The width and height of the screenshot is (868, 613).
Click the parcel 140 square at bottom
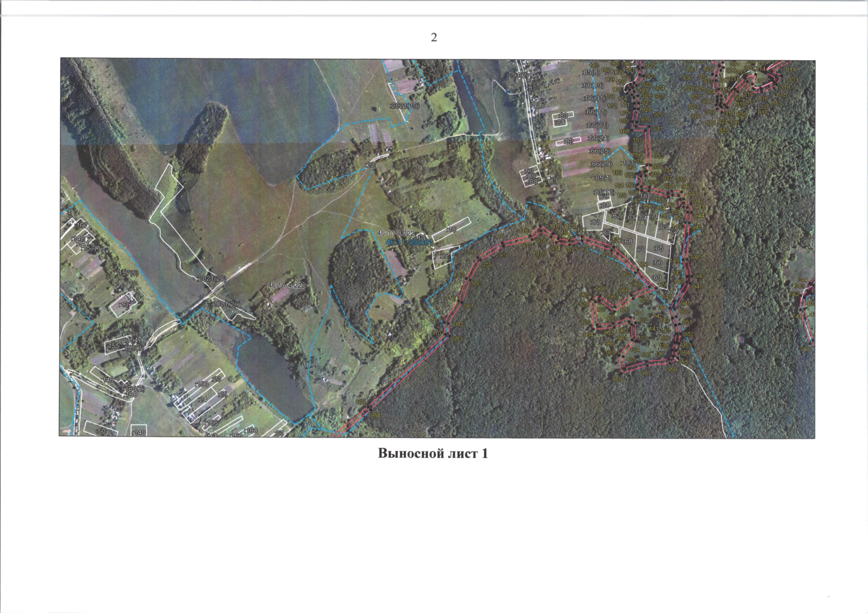(x=139, y=432)
